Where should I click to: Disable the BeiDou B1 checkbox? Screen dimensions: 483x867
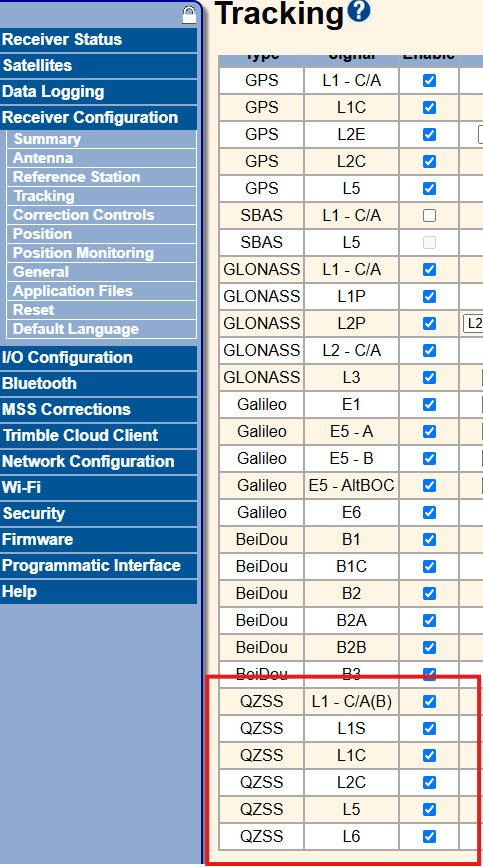point(429,540)
